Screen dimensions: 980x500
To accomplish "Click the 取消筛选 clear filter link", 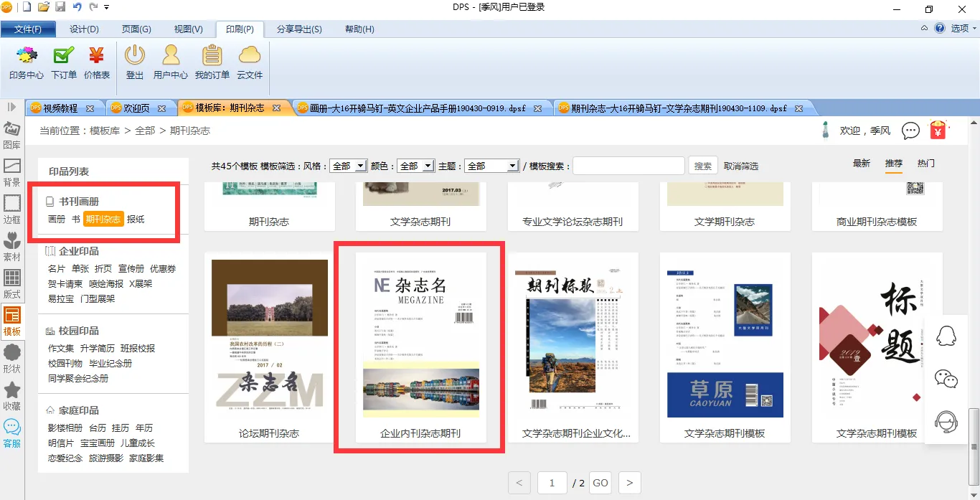I will pos(741,166).
